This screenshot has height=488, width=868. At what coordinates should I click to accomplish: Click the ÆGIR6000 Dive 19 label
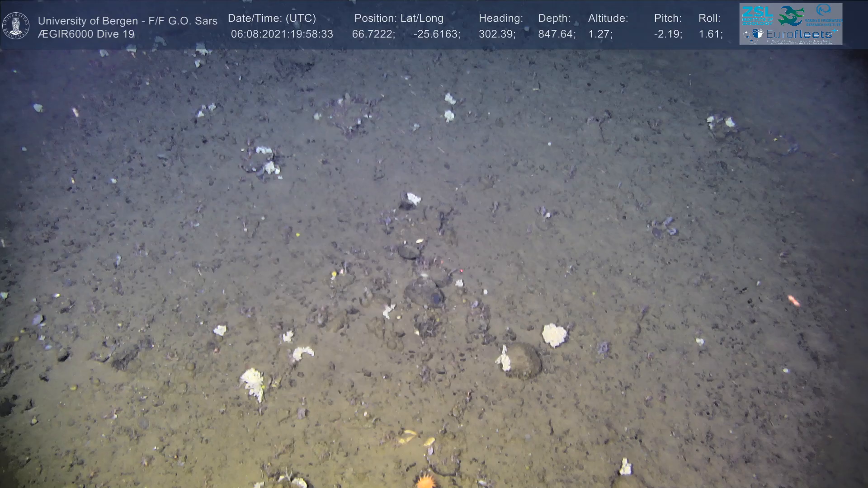click(x=86, y=34)
